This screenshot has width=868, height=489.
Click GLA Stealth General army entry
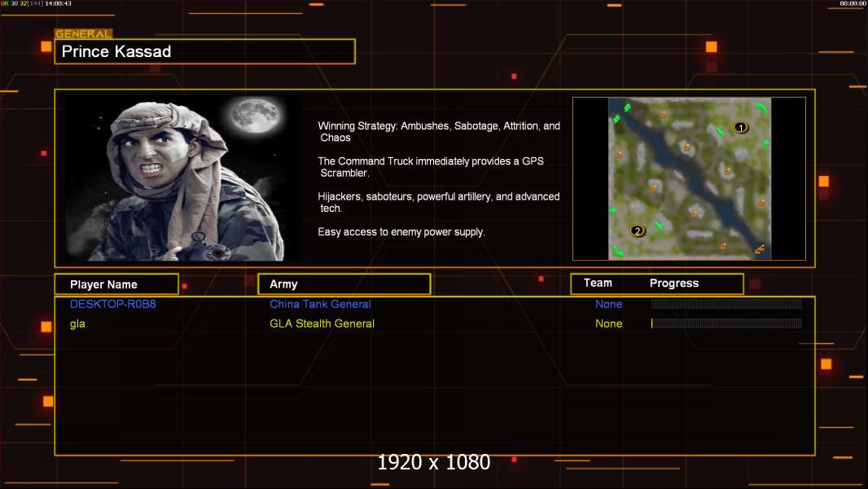(x=322, y=324)
